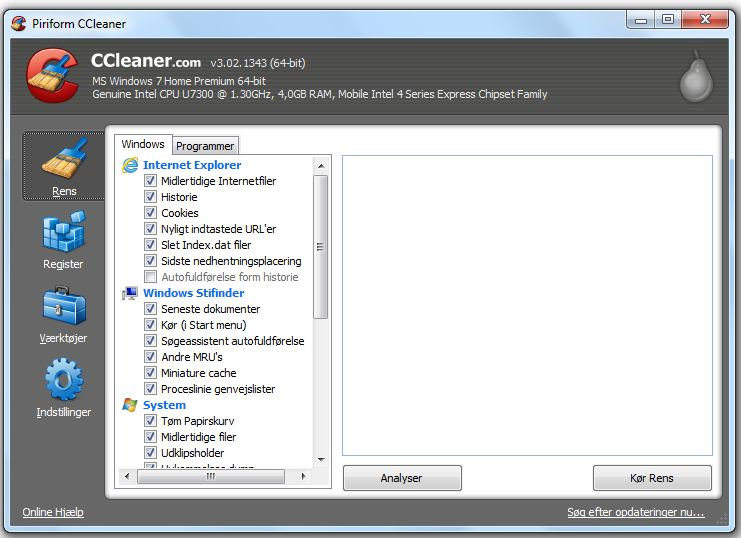Click the Windows Stifinder computer icon
Viewport: 741px width, 538px height.
[x=130, y=293]
